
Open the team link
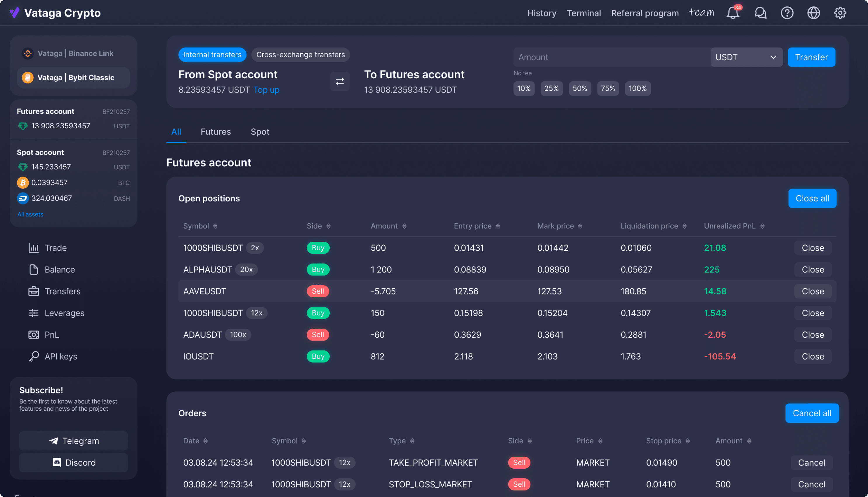pyautogui.click(x=701, y=12)
